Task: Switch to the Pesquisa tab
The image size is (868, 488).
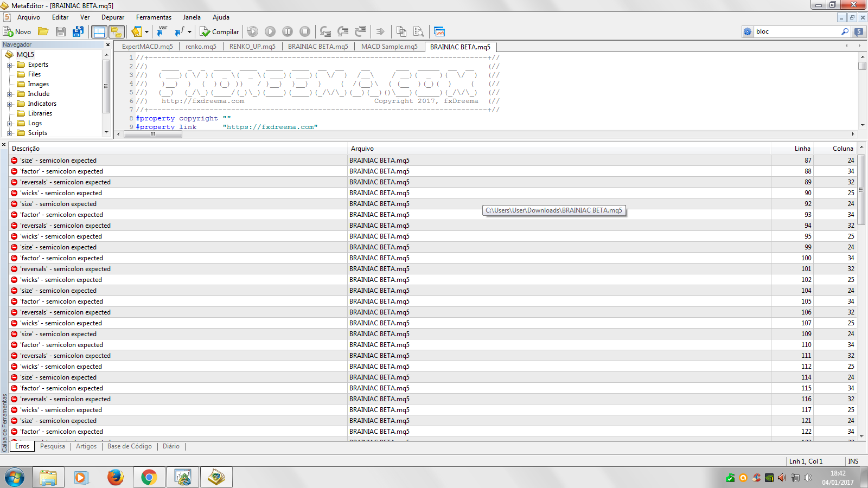Action: (x=53, y=446)
